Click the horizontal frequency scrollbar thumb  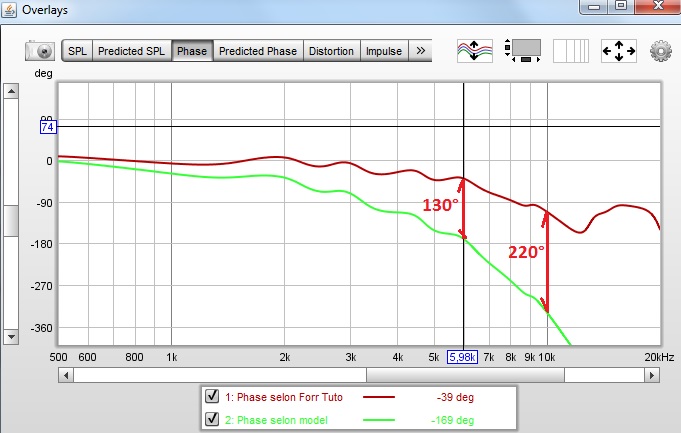[x=465, y=375]
